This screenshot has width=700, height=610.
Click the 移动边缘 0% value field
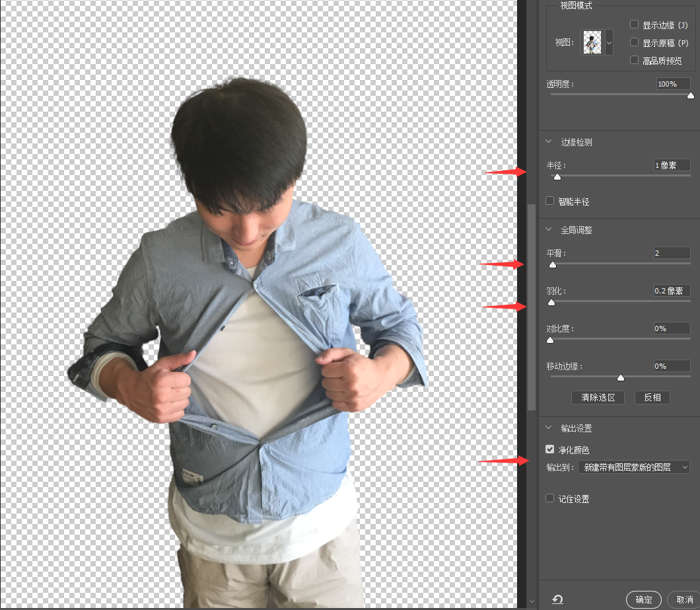[x=672, y=366]
